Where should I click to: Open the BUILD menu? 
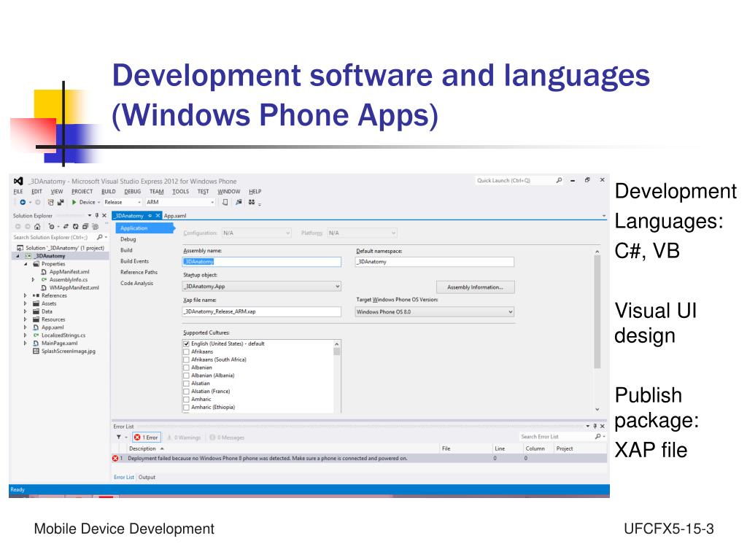[x=109, y=192]
